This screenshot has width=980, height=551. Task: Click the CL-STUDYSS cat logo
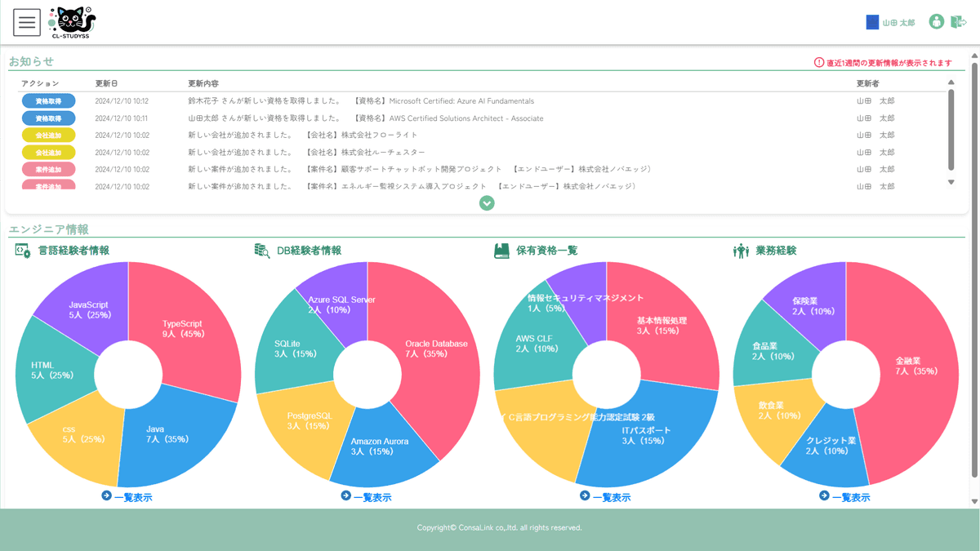[x=72, y=22]
